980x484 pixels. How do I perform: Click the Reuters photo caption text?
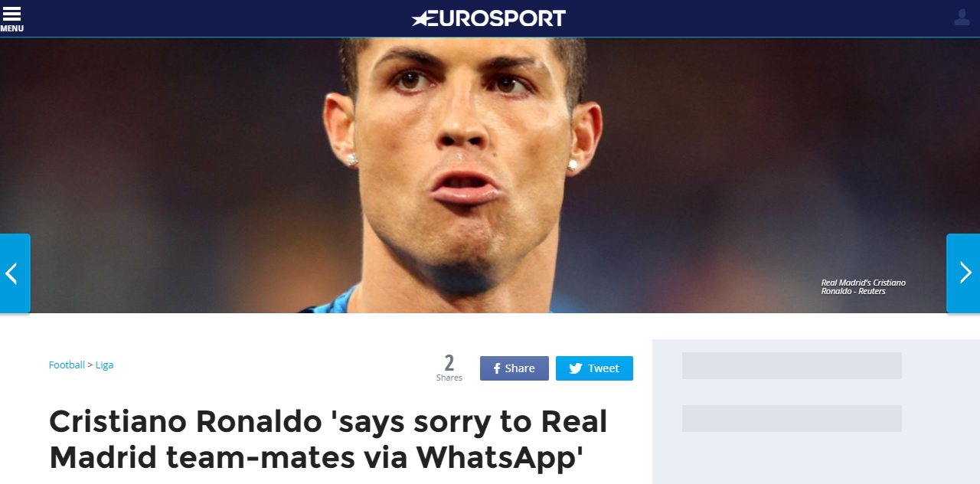pos(864,287)
